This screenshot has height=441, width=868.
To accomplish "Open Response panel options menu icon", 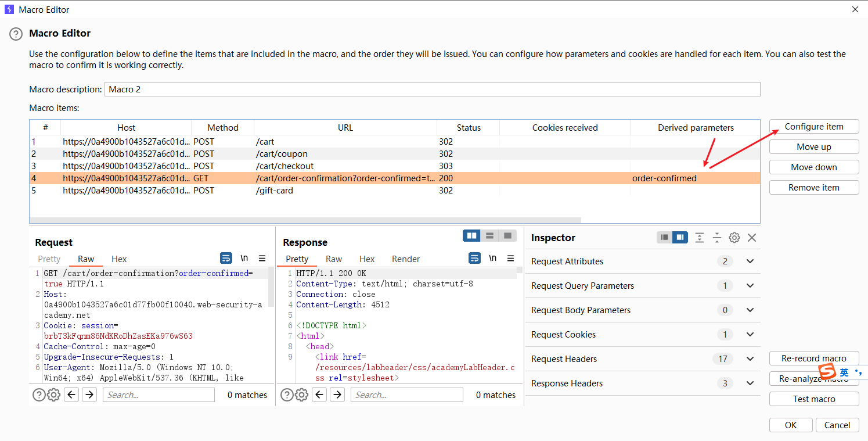I will tap(511, 259).
